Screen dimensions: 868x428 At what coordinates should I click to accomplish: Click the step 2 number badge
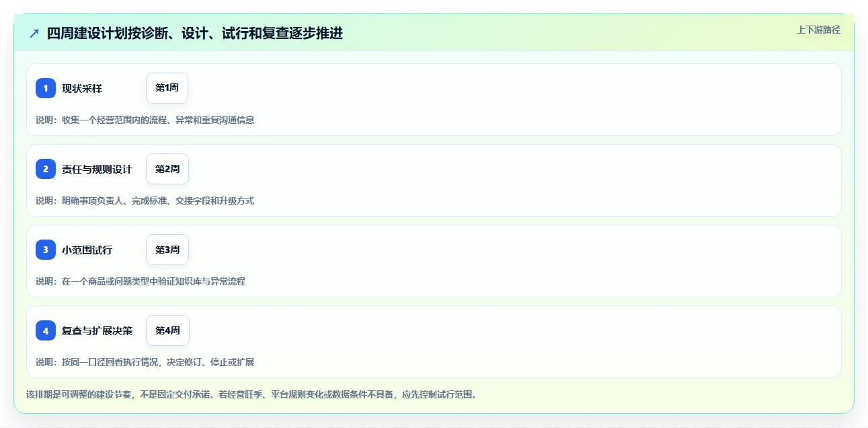46,169
